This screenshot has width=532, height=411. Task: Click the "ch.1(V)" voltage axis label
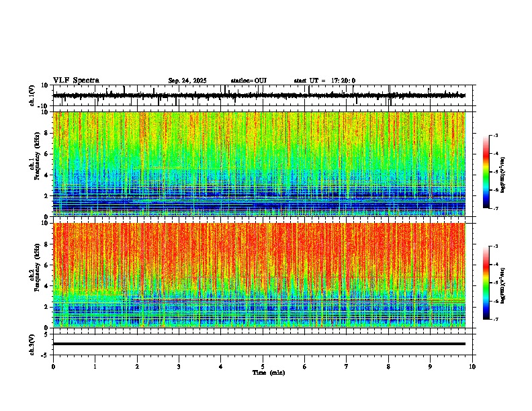click(32, 95)
